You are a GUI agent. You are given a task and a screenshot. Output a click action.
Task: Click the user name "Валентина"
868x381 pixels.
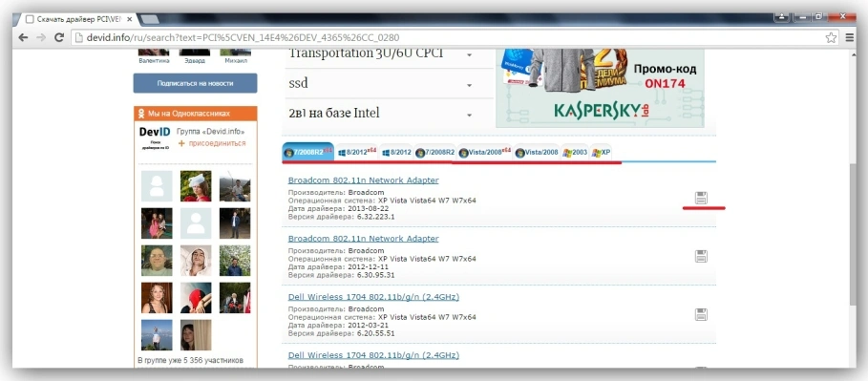(x=154, y=61)
